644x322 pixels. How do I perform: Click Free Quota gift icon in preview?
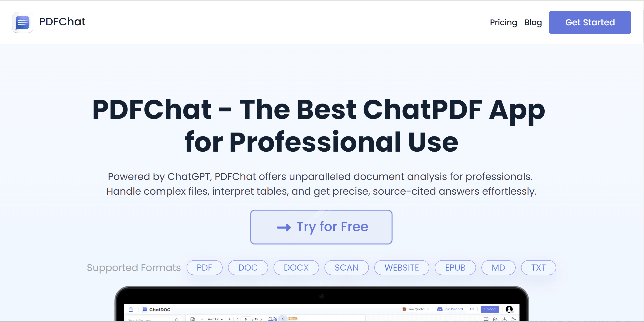tap(404, 309)
